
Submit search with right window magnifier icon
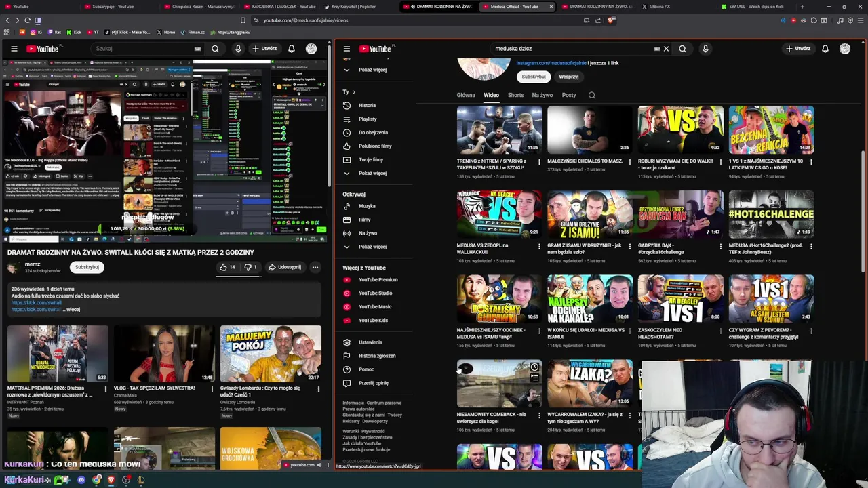point(683,49)
